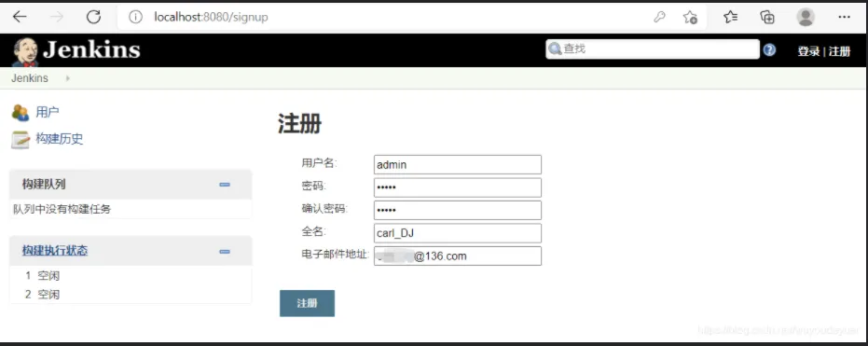
Task: Collapse the 构建执行状态 panel
Action: click(224, 251)
